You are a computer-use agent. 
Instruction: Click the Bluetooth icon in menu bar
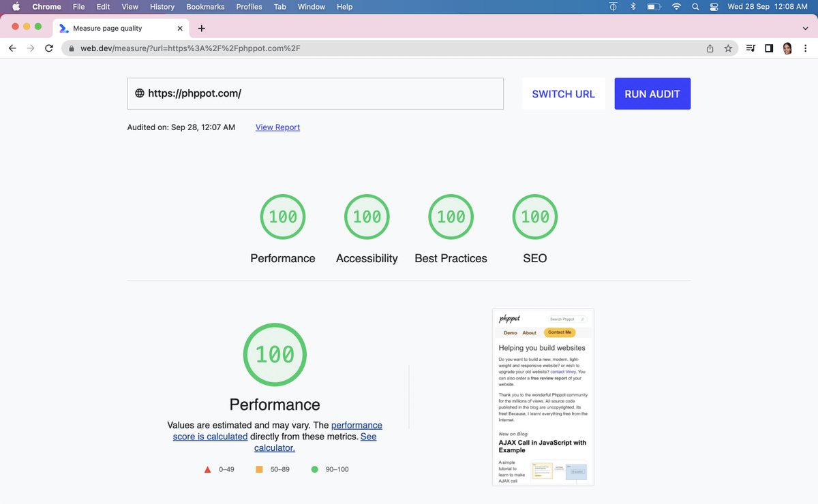pyautogui.click(x=633, y=7)
